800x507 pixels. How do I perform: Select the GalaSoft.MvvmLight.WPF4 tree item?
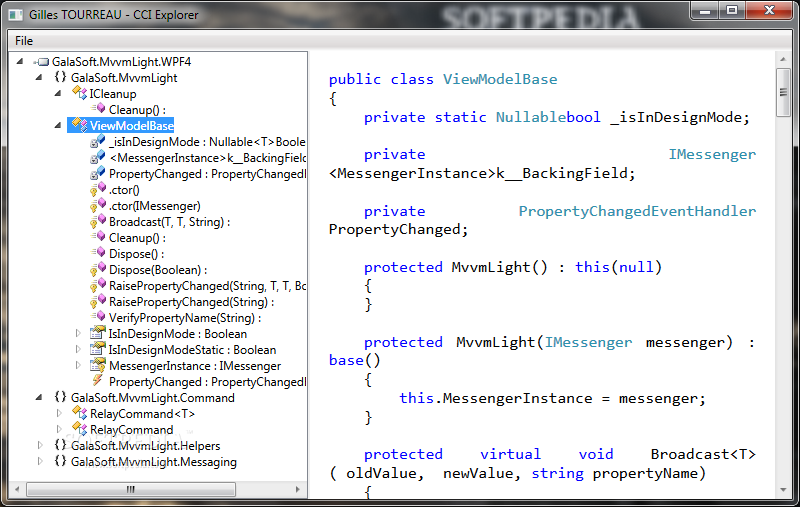pos(121,62)
